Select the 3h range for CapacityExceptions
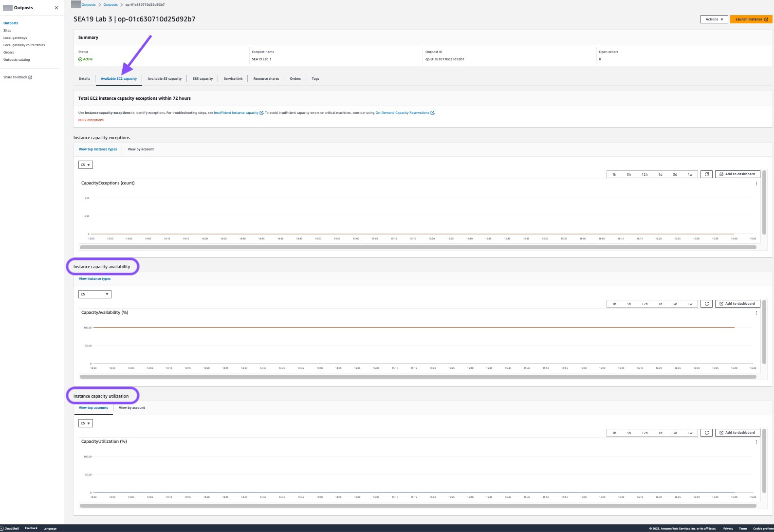The width and height of the screenshot is (774, 532). click(629, 174)
